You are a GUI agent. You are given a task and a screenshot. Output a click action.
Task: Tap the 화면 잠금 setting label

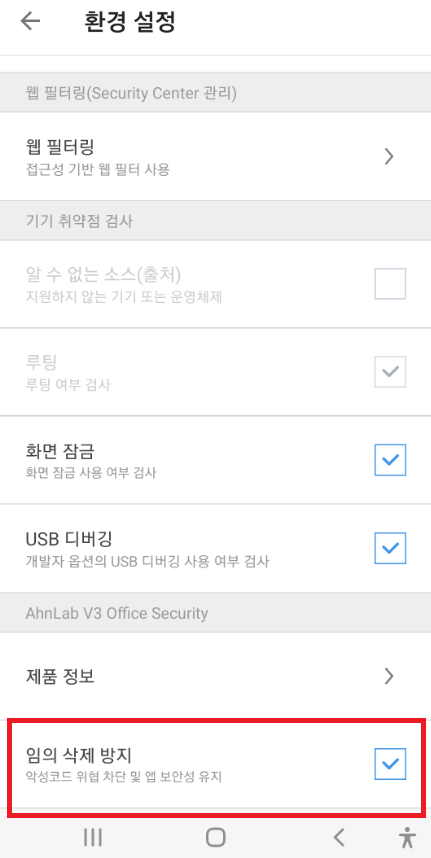click(x=60, y=451)
